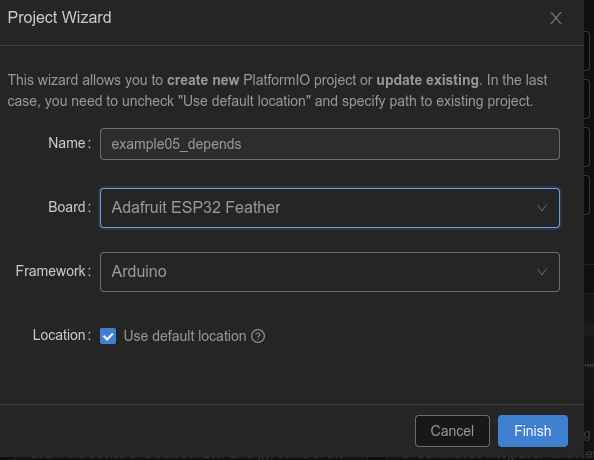Open the Arduino framework dropdown
594x460 pixels.
330,272
